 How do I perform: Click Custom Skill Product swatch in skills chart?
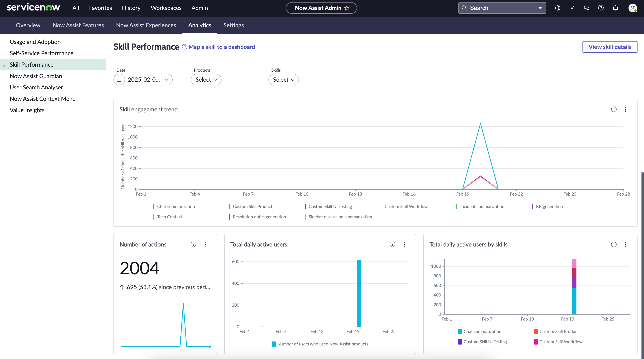tap(536, 332)
